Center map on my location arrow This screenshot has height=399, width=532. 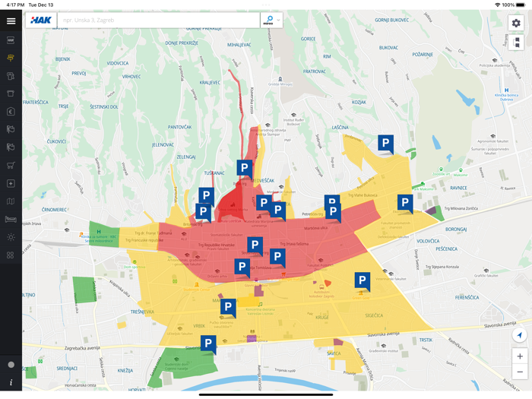519,335
